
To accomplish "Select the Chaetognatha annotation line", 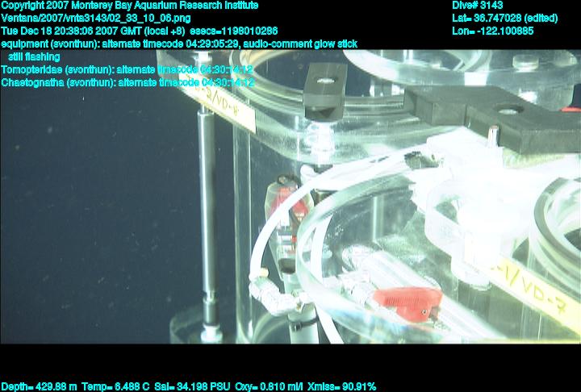I will (127, 82).
